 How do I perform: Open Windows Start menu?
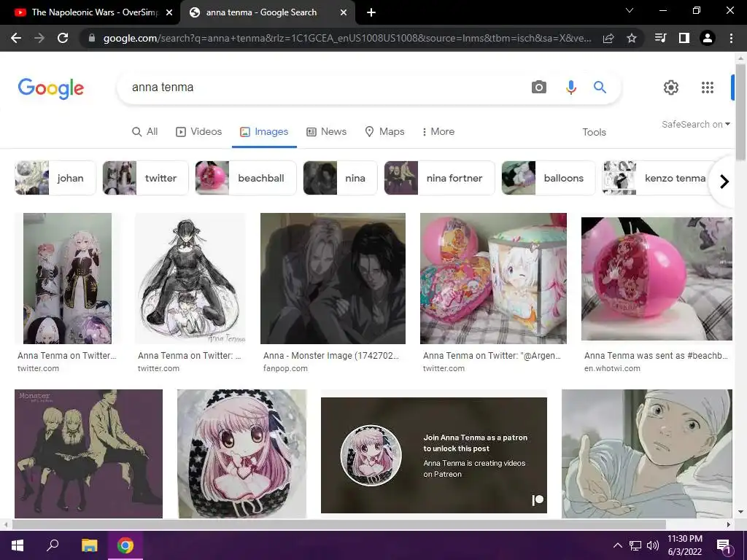[x=18, y=545]
